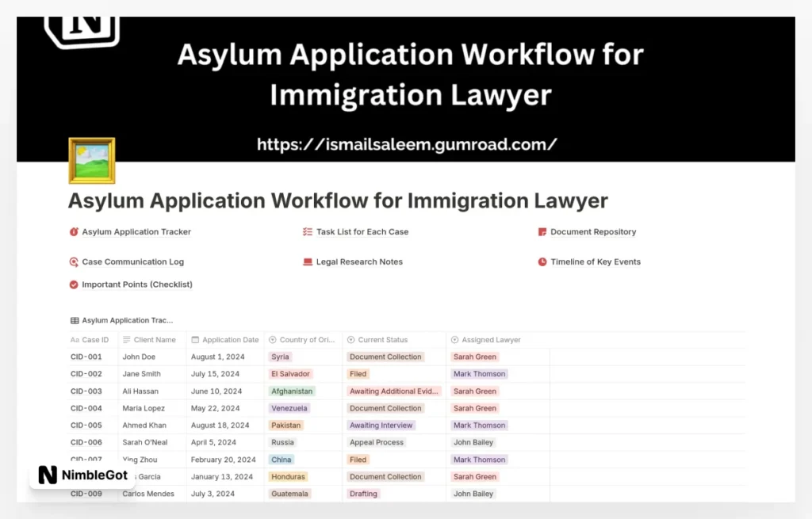This screenshot has width=812, height=519.
Task: Click the Document Repository note icon
Action: click(542, 232)
